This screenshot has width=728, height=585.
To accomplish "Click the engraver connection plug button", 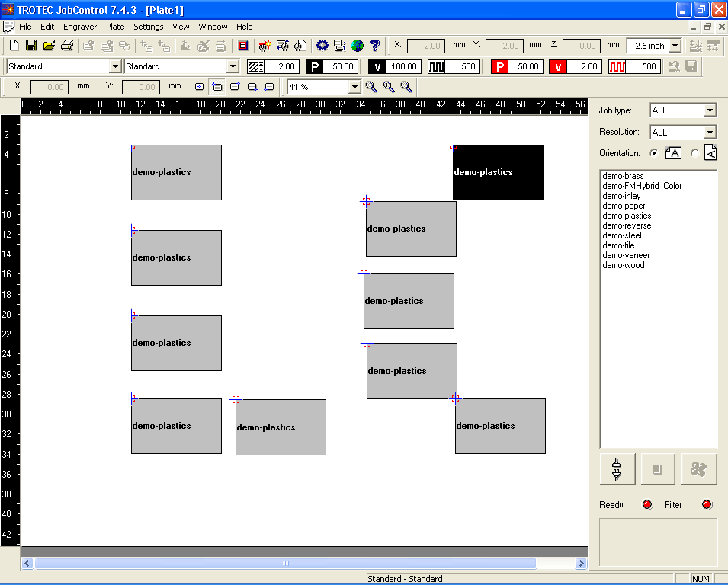I will 617,469.
